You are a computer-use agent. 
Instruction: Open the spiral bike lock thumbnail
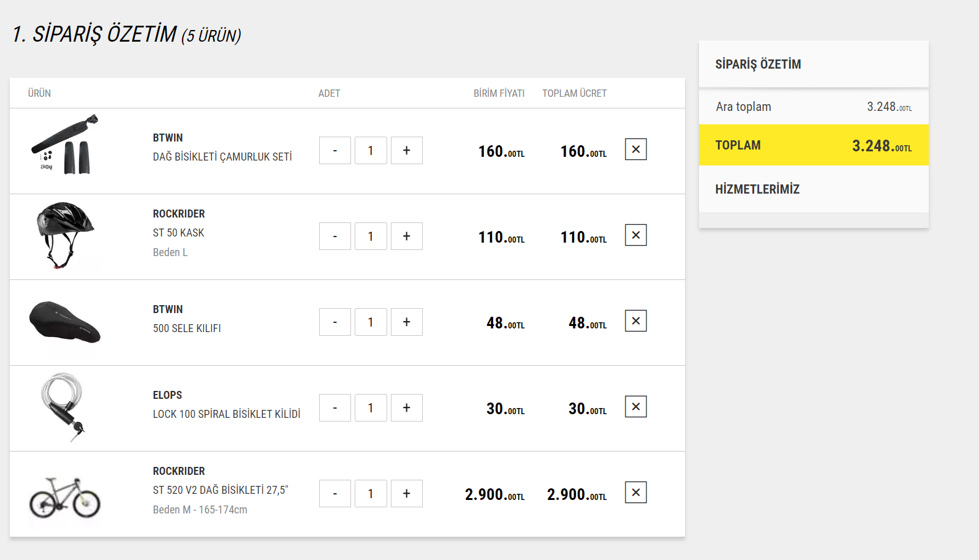64,406
